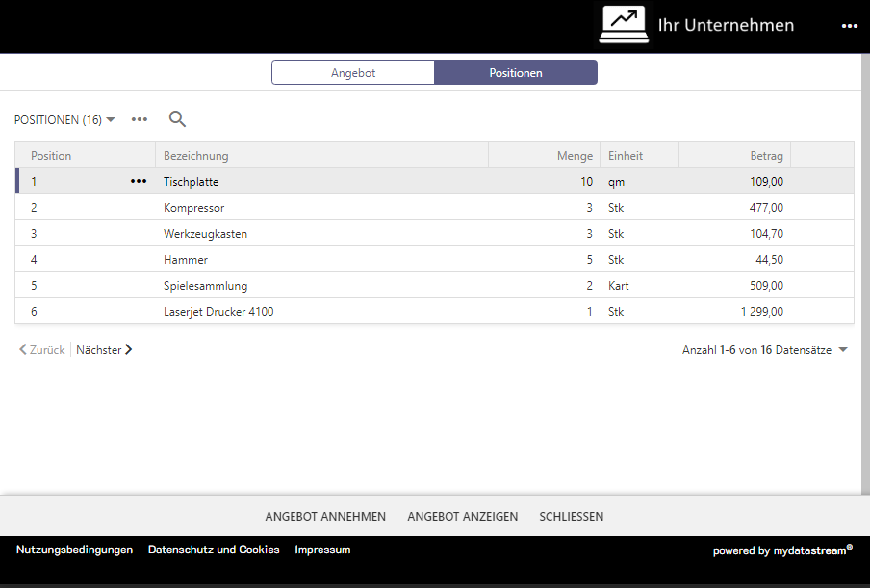Click the Ihr Unternehmen laptop logo icon
This screenshot has height=588, width=870.
pyautogui.click(x=624, y=24)
